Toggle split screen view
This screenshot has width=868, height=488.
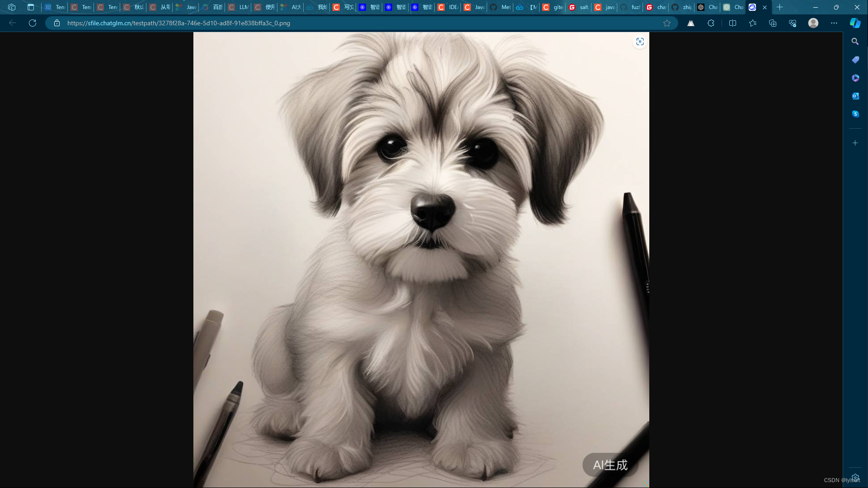click(x=732, y=23)
